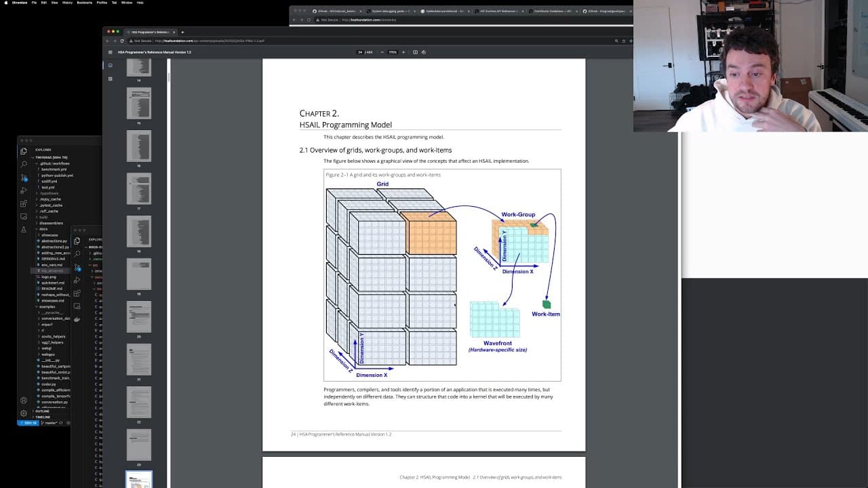
Task: Click the PDF zoom out minus button
Action: coord(382,52)
